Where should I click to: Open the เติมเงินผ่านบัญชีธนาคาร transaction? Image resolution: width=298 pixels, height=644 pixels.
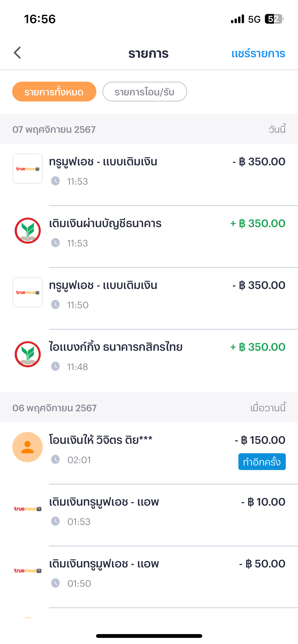(149, 236)
